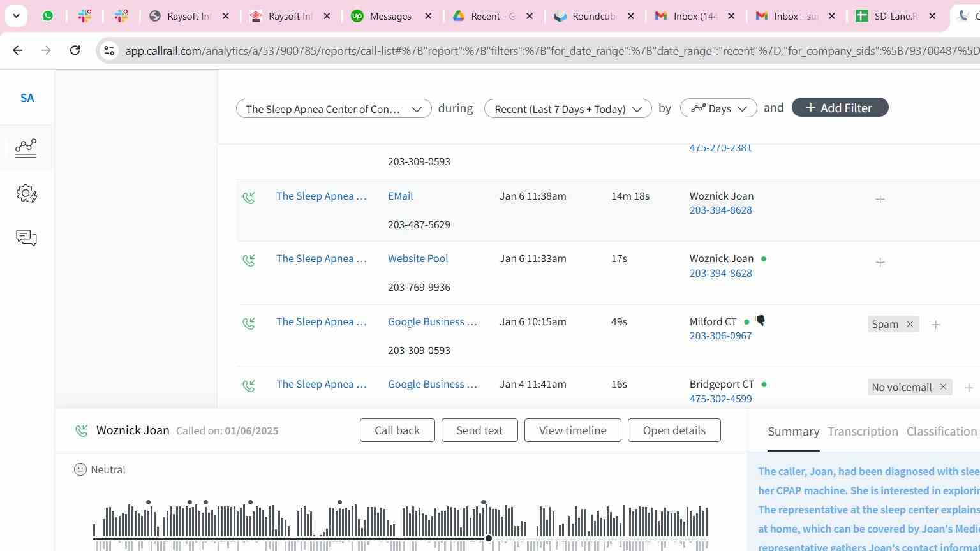Screen dimensions: 980x551
Task: Open the Recent (Last 7 Days + Today) dropdown
Action: pyautogui.click(x=568, y=108)
